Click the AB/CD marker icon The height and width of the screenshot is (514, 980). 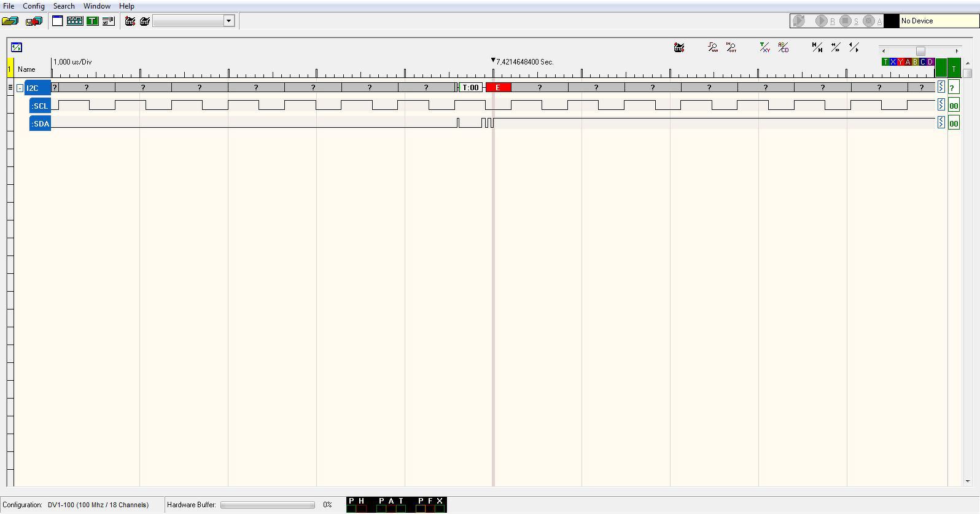click(x=783, y=47)
